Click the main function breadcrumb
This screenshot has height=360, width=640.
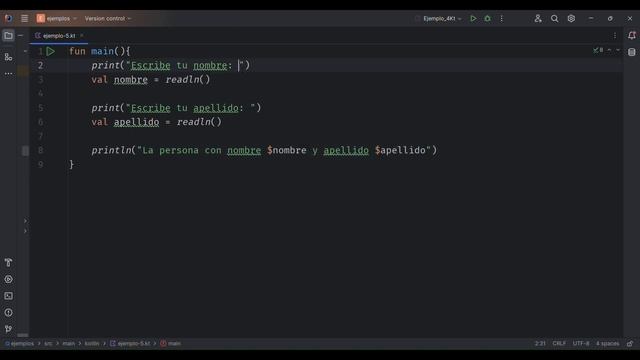point(171,344)
